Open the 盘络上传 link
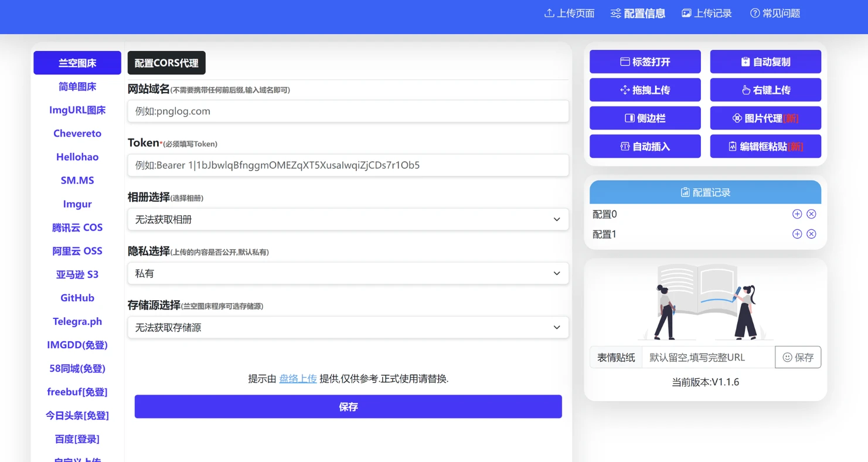868x462 pixels. click(x=298, y=379)
